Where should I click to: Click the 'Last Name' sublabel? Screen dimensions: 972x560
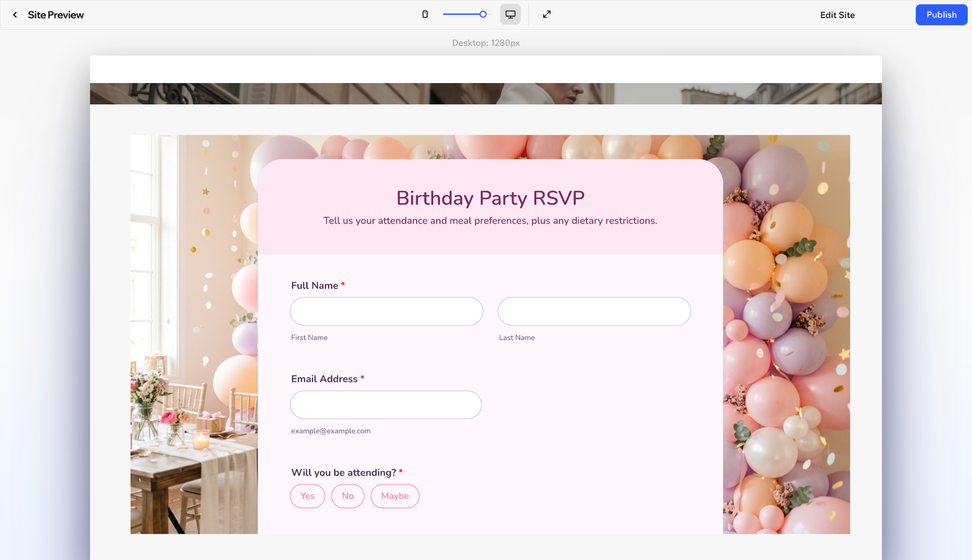pyautogui.click(x=517, y=337)
